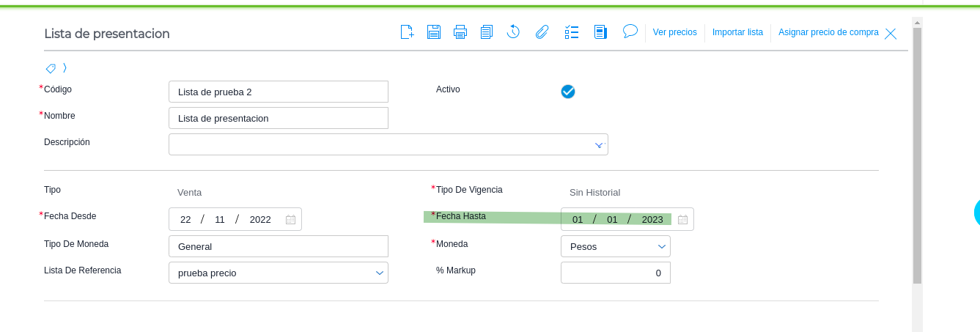Select the day 22 in Fecha Desde
The width and height of the screenshot is (980, 332).
[x=185, y=219]
